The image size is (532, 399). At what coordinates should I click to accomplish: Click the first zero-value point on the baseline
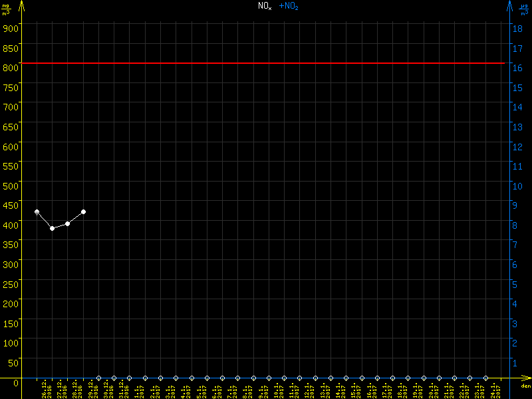click(99, 378)
